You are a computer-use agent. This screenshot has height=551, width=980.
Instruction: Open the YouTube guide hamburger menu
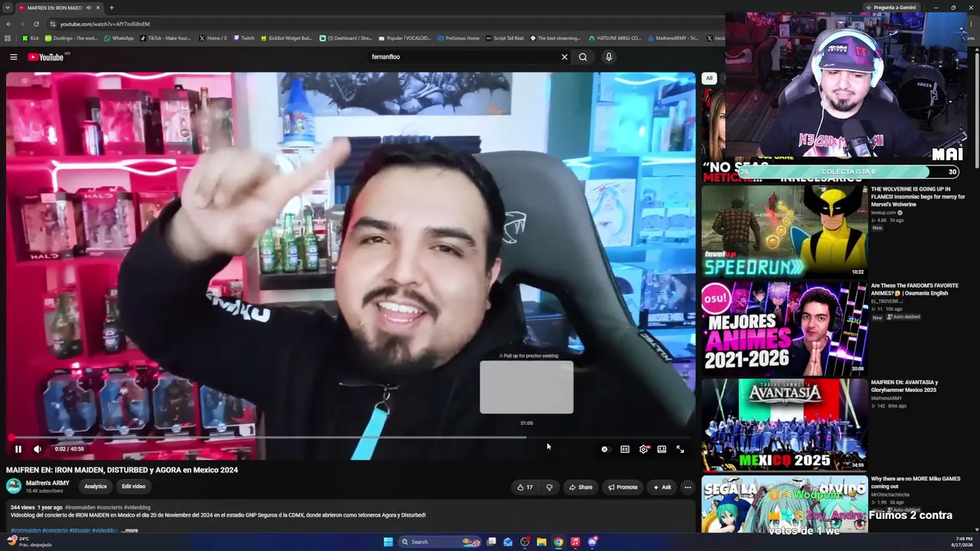[x=13, y=57]
